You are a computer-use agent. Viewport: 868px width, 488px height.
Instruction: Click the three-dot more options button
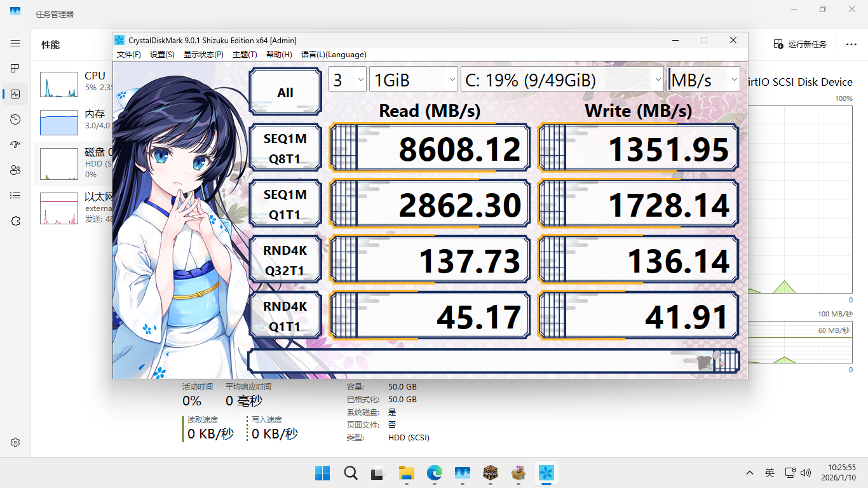click(x=851, y=44)
